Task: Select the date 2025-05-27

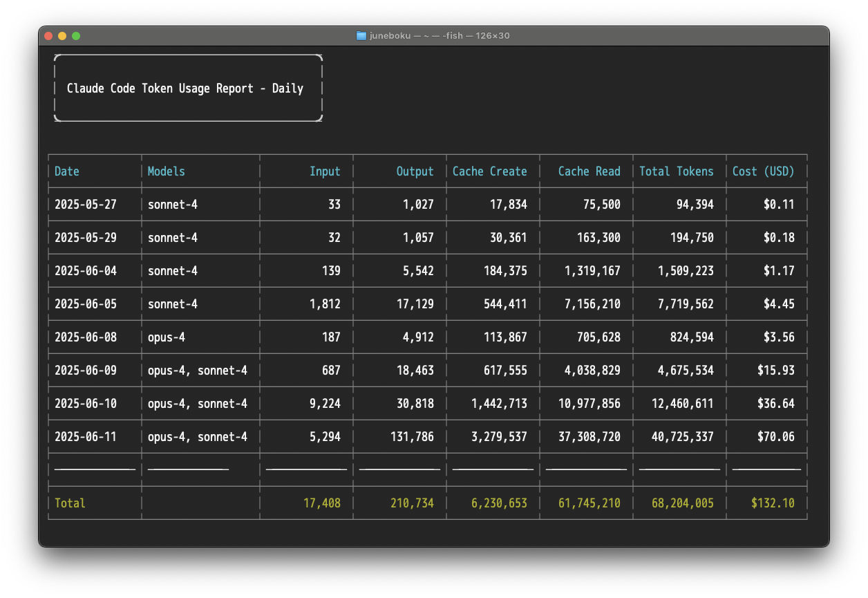Action: click(x=86, y=205)
